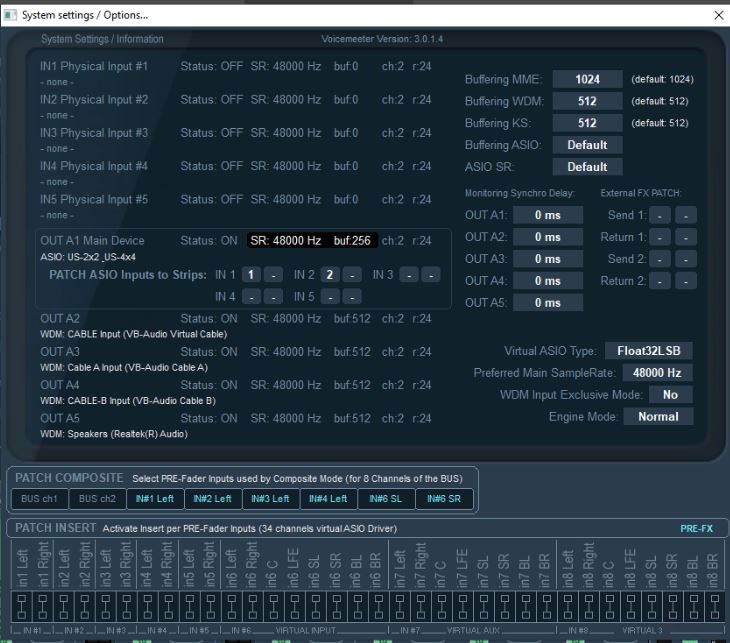This screenshot has width=730, height=643.
Task: Activate in3 Right insert switch
Action: [x=127, y=606]
